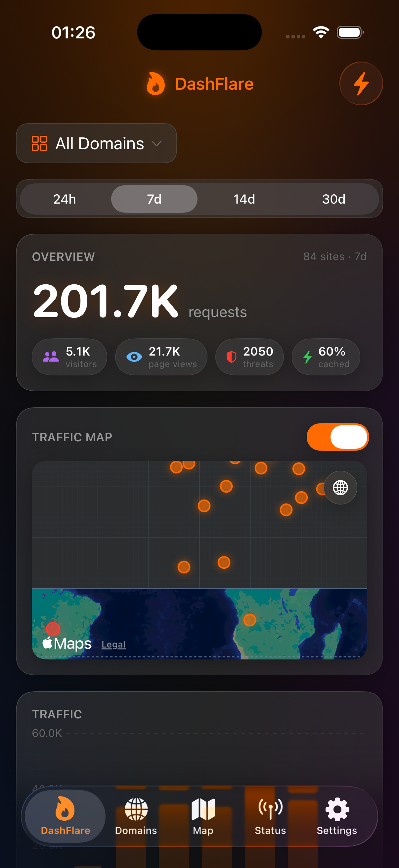Tap the 5.1K visitors pill
This screenshot has height=868, width=399.
pos(69,357)
